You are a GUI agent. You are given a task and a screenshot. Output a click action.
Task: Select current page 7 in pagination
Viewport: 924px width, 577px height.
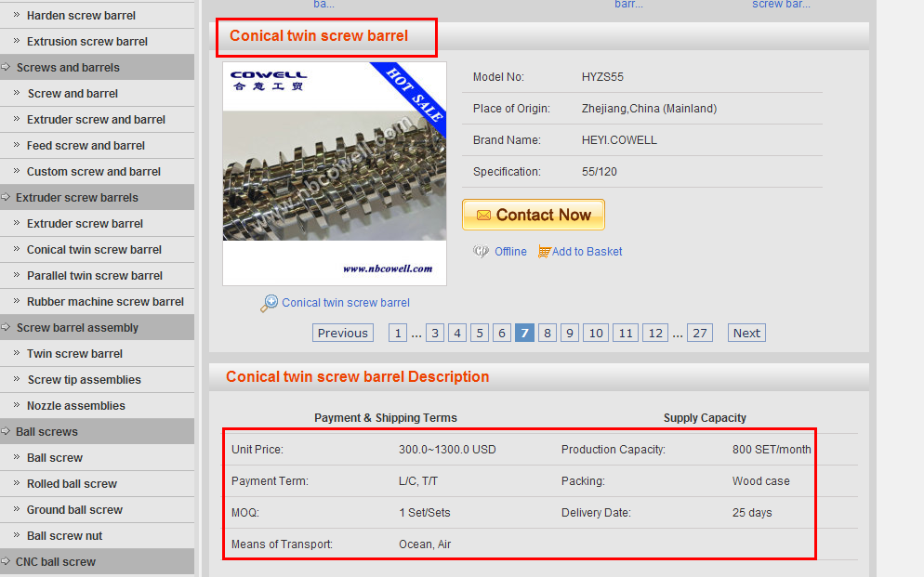[x=524, y=334]
